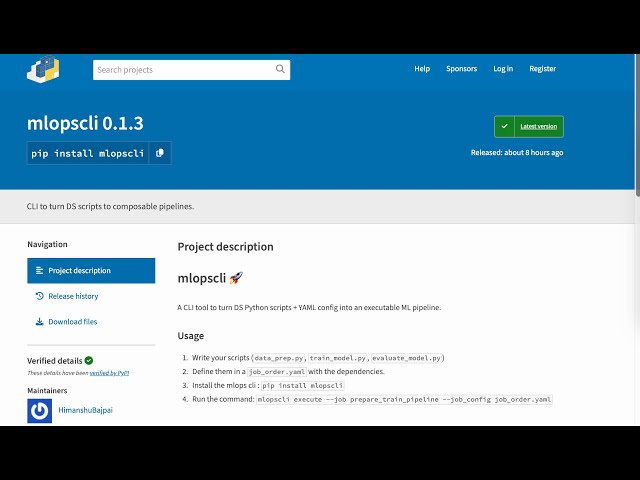This screenshot has width=640, height=480.
Task: Click the search magnifier icon
Action: click(280, 69)
